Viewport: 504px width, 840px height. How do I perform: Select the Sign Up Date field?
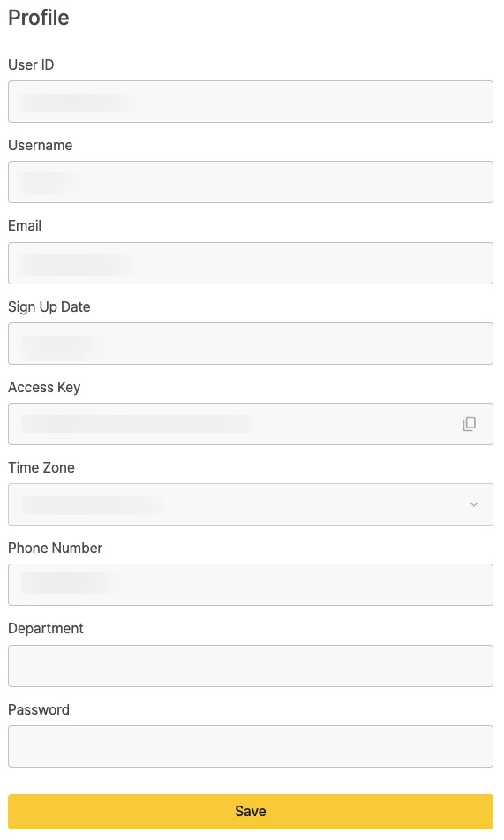click(251, 344)
